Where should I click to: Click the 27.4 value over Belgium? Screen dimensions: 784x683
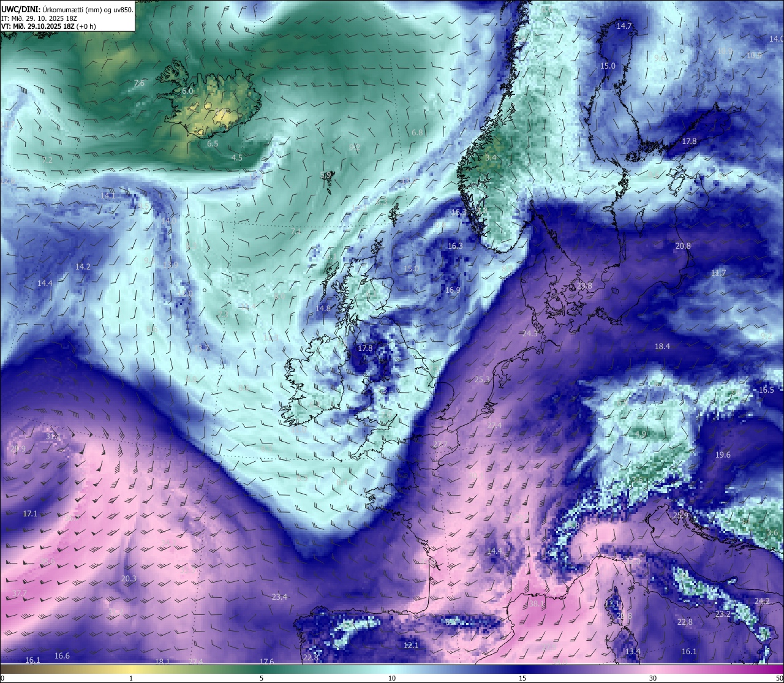click(494, 425)
